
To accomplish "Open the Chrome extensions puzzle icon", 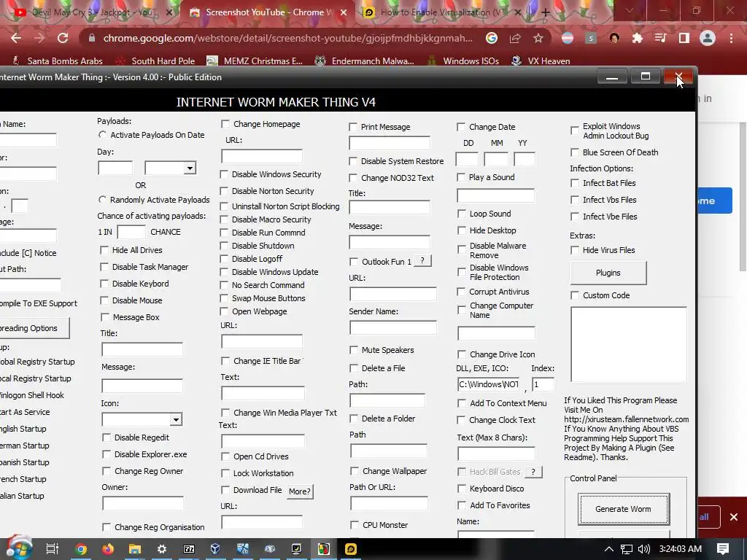I will [638, 38].
